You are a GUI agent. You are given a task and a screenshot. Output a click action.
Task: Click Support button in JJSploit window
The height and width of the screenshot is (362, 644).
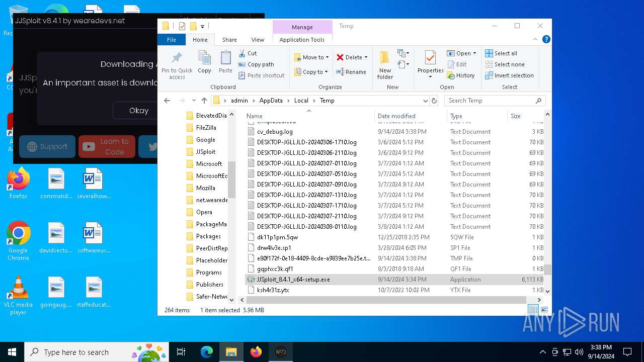47,147
